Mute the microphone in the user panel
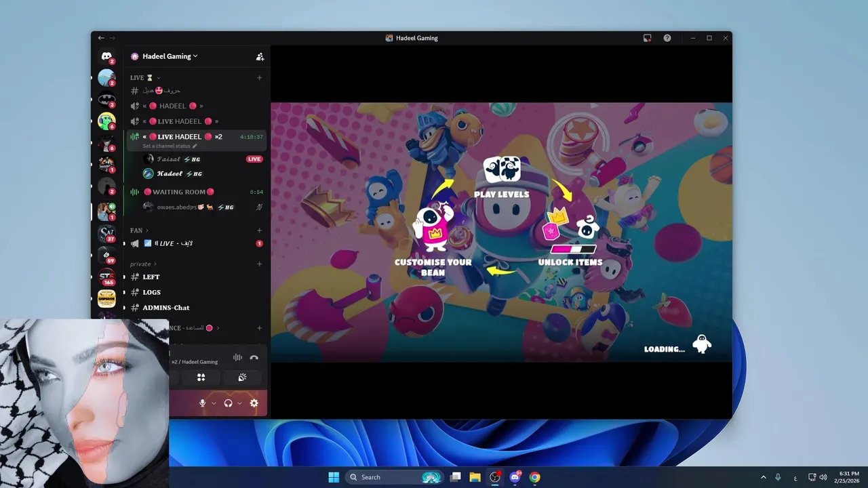This screenshot has width=868, height=488. click(x=202, y=403)
